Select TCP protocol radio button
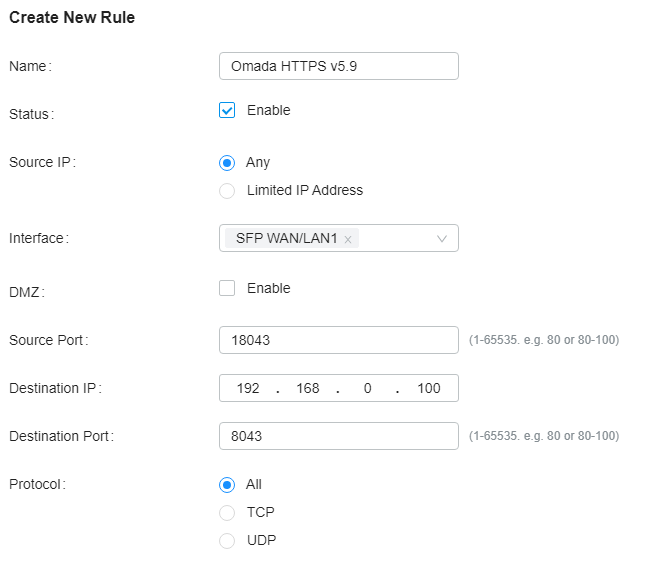Image resolution: width=650 pixels, height=561 pixels. pyautogui.click(x=227, y=513)
